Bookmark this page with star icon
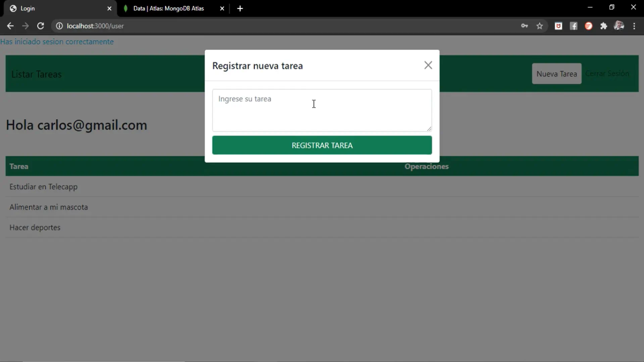The height and width of the screenshot is (362, 644). pos(539,26)
